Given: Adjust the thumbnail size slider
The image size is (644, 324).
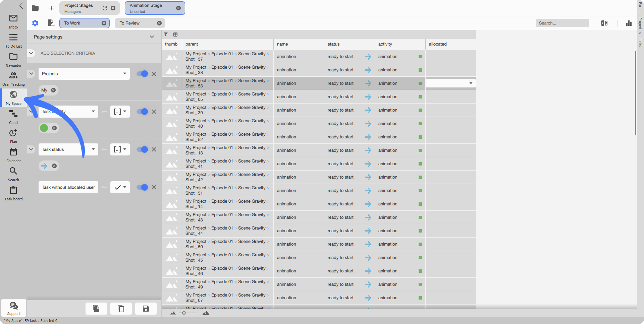Looking at the screenshot, I should 184,313.
